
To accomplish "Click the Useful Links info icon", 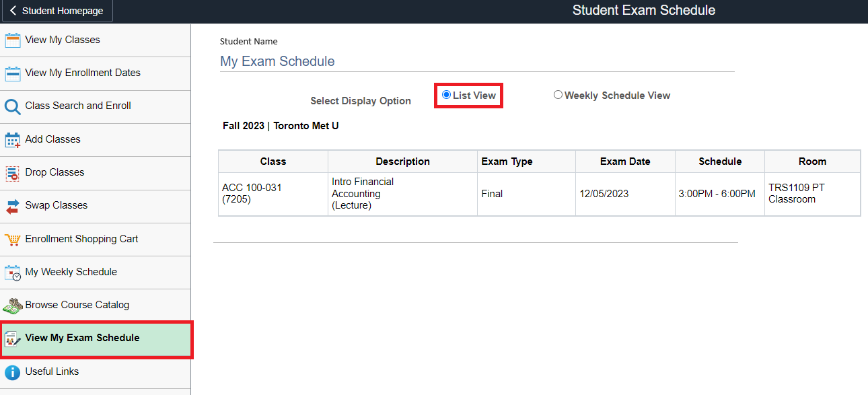I will point(13,372).
